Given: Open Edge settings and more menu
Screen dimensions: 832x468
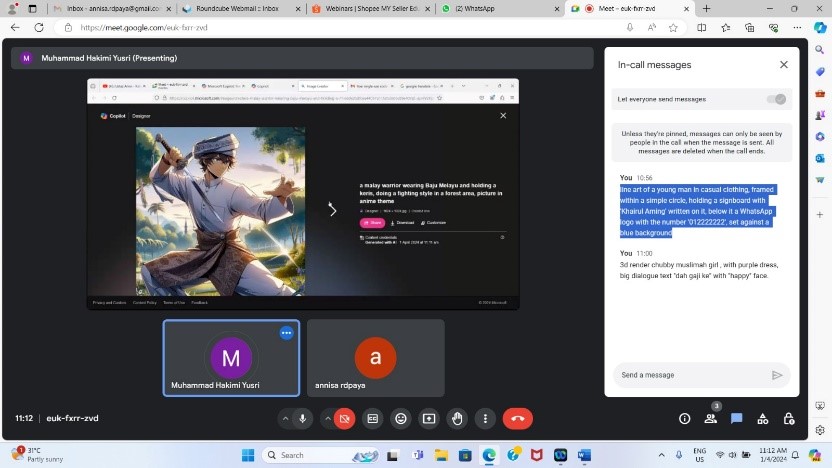Looking at the screenshot, I should 797,28.
